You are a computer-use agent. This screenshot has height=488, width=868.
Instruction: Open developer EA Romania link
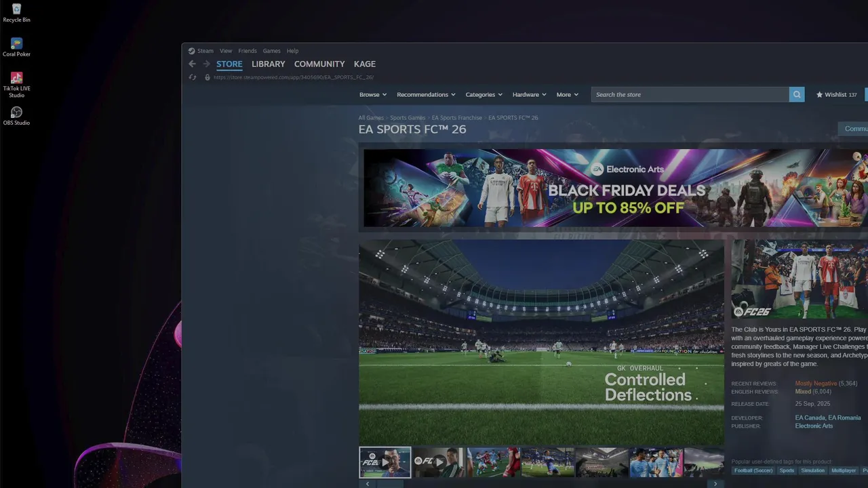(x=844, y=418)
